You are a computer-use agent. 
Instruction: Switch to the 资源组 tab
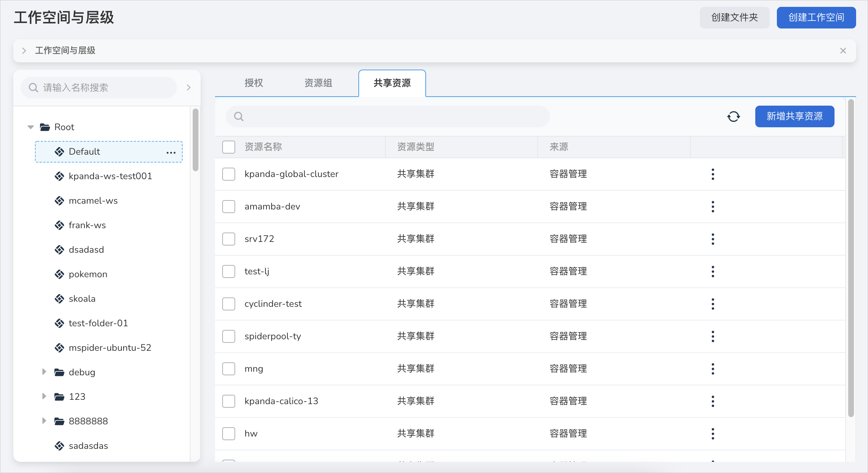pos(318,83)
